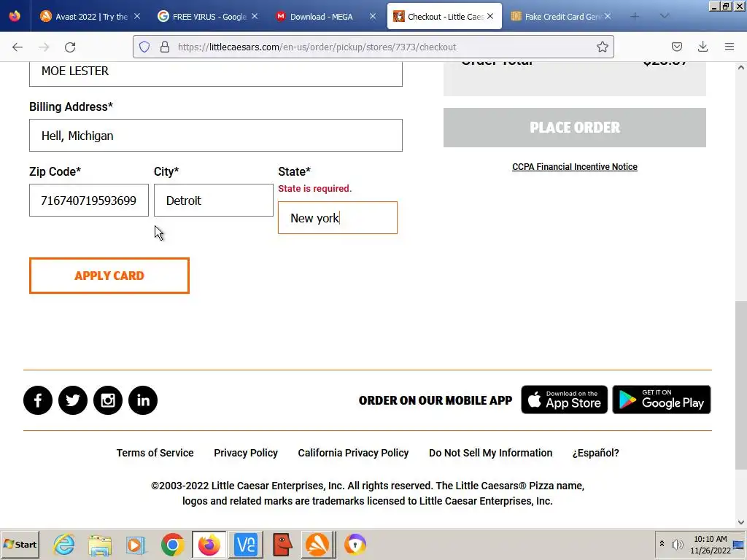This screenshot has width=747, height=560.
Task: Select the Firefox taskbar button
Action: [x=209, y=544]
